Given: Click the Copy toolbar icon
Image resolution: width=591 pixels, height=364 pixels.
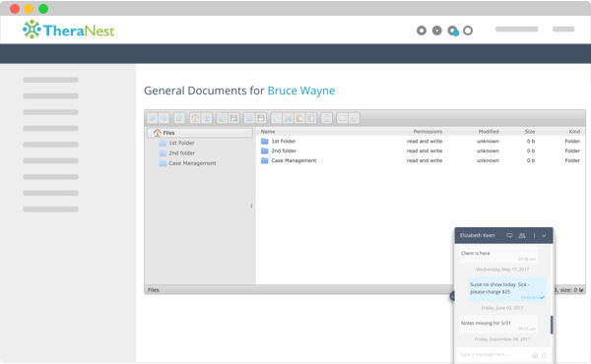Looking at the screenshot, I should click(276, 119).
